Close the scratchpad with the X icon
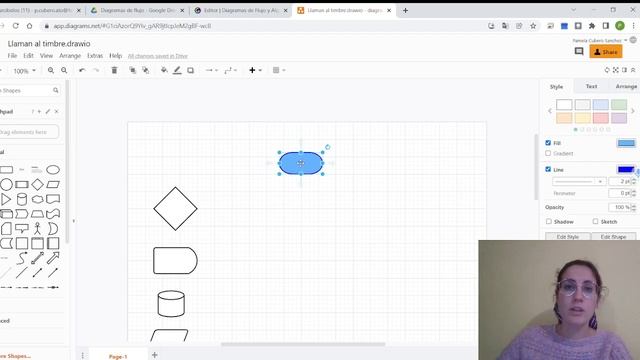Image resolution: width=640 pixels, height=360 pixels. tap(56, 111)
